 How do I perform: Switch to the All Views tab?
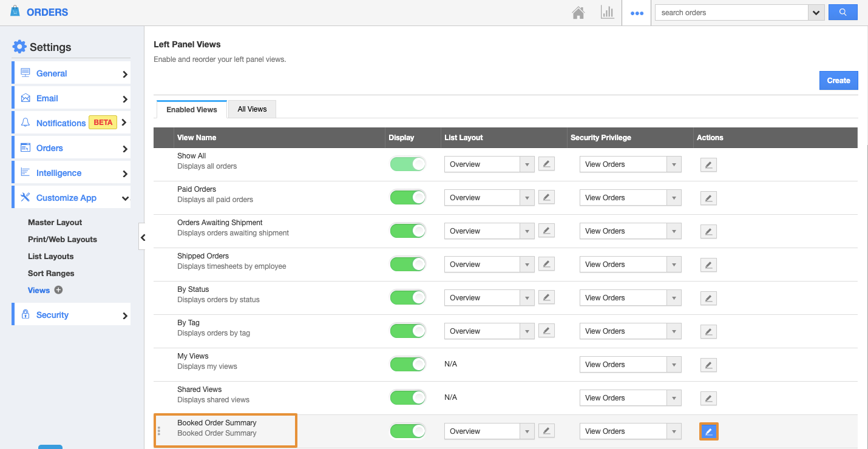[252, 109]
